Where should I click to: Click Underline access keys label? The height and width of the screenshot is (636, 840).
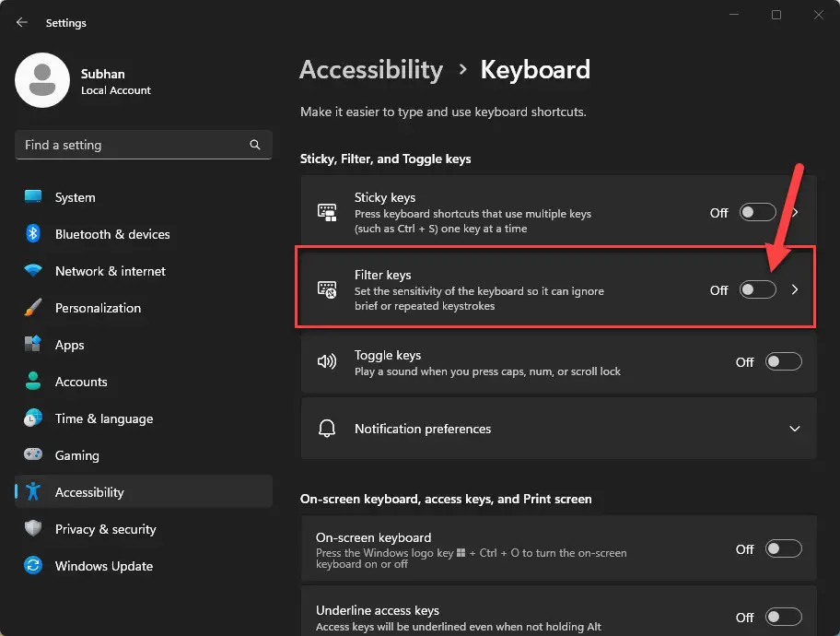click(x=377, y=610)
